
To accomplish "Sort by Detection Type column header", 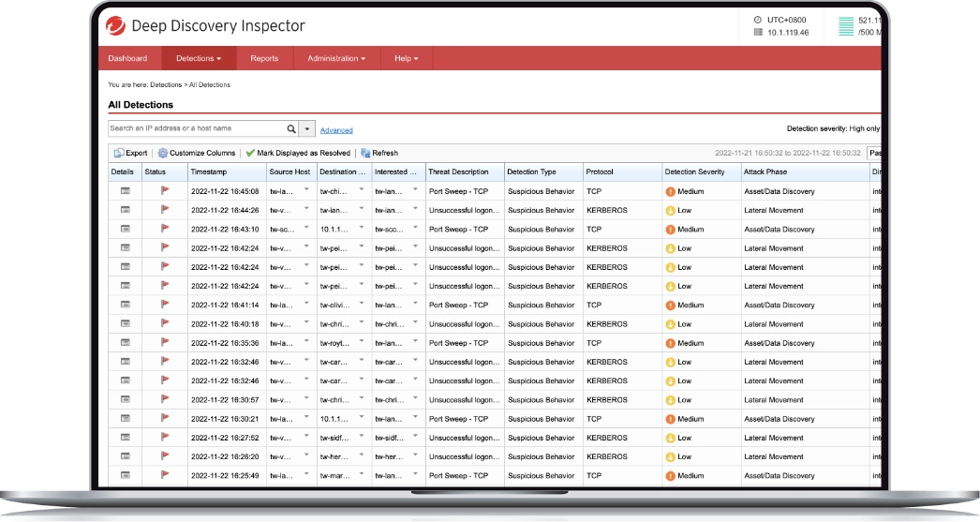I will (x=543, y=172).
